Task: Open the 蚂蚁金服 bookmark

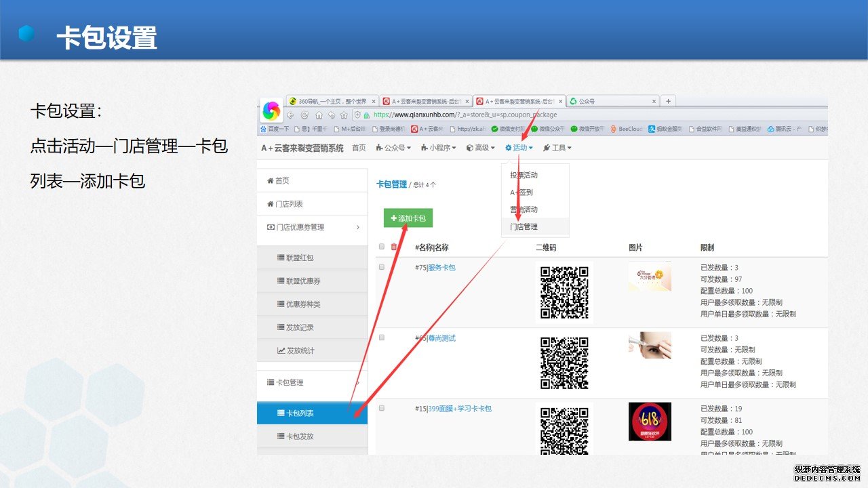Action: click(x=665, y=128)
